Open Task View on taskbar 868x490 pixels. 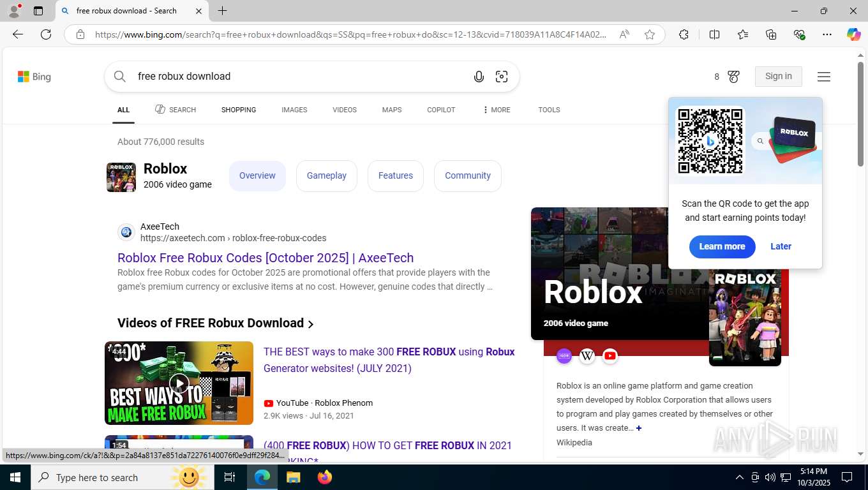point(230,477)
